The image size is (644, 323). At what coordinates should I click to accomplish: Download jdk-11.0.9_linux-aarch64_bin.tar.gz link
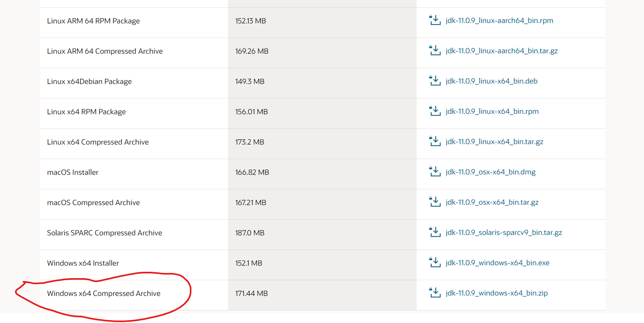[502, 51]
